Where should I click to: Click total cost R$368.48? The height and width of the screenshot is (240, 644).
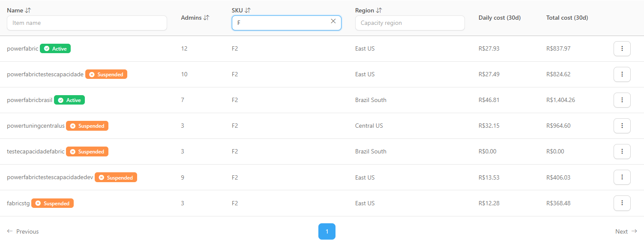(558, 203)
